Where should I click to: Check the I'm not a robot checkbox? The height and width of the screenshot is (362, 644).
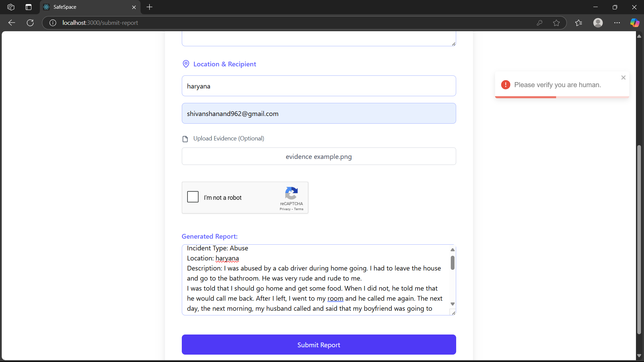193,197
